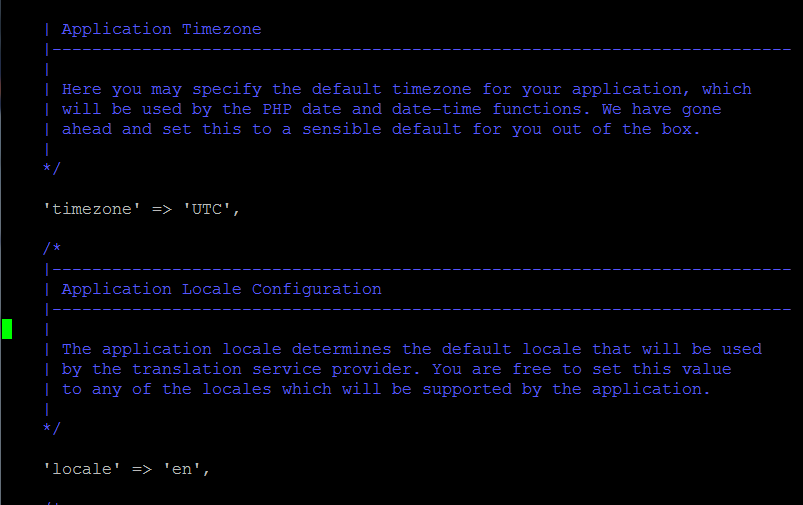Click the arrow operator after 'timezone'
The height and width of the screenshot is (505, 803).
pyautogui.click(x=162, y=209)
